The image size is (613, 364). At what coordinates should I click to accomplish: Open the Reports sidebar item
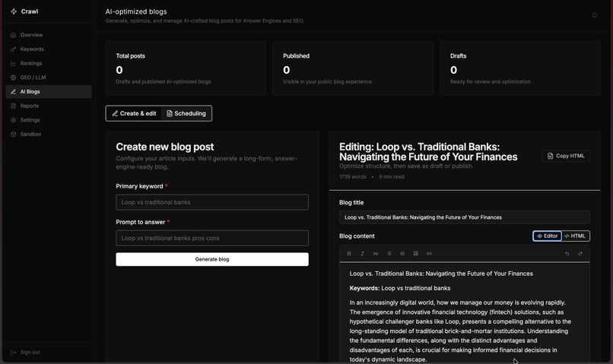point(49,106)
